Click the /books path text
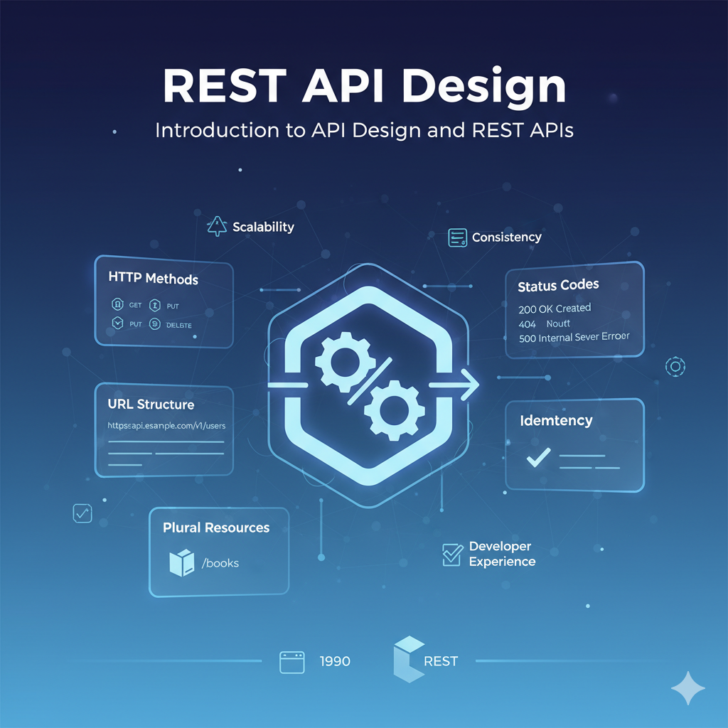The width and height of the screenshot is (728, 728). point(220,563)
